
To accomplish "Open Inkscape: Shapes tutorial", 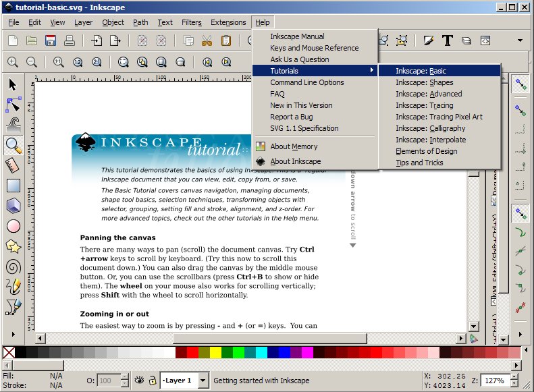I will [439, 82].
